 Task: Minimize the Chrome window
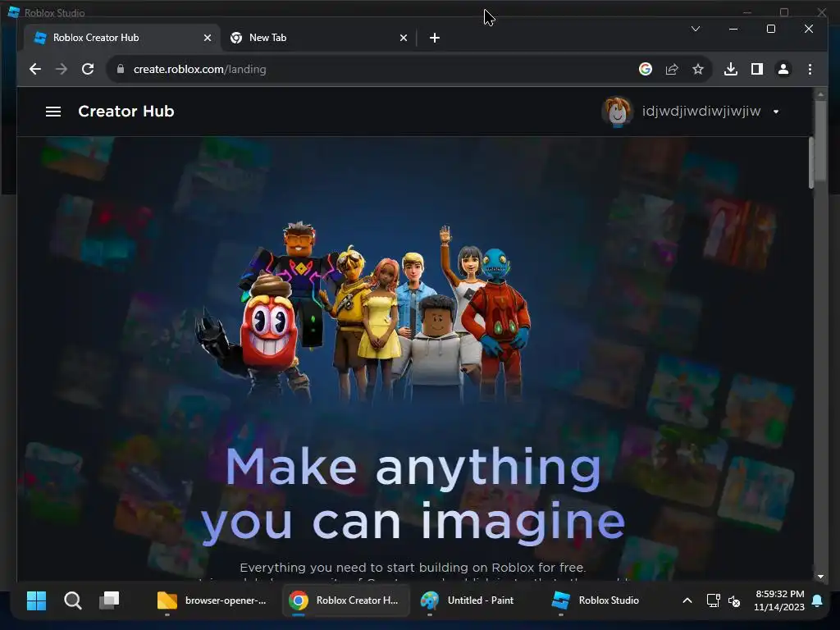click(x=733, y=29)
